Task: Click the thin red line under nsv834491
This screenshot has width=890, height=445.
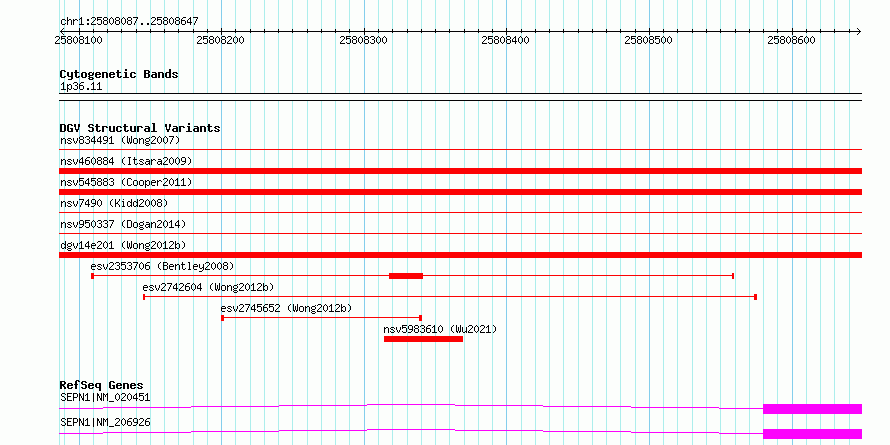Action: point(460,149)
